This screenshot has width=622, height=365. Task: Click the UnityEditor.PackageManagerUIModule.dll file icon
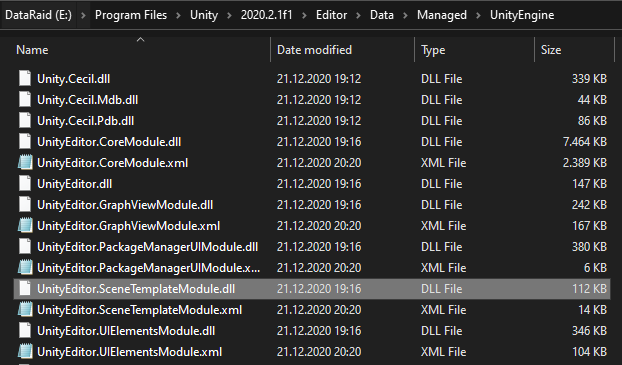tap(25, 247)
